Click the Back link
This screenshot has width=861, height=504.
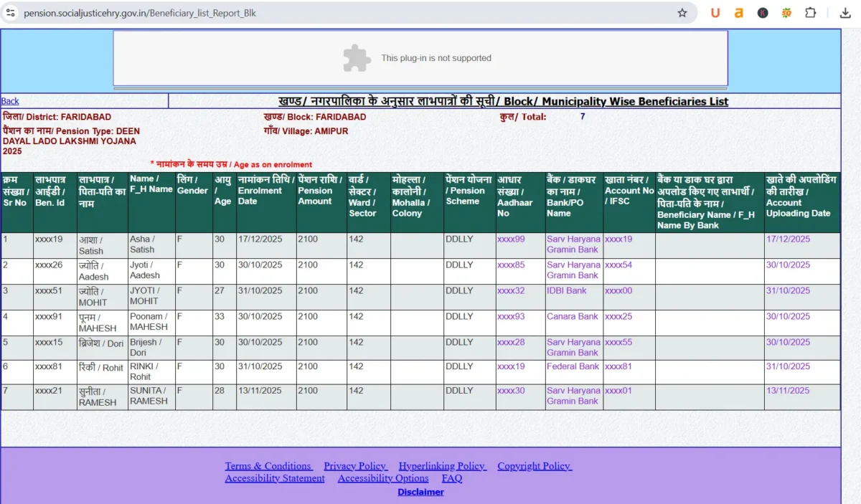pos(10,100)
